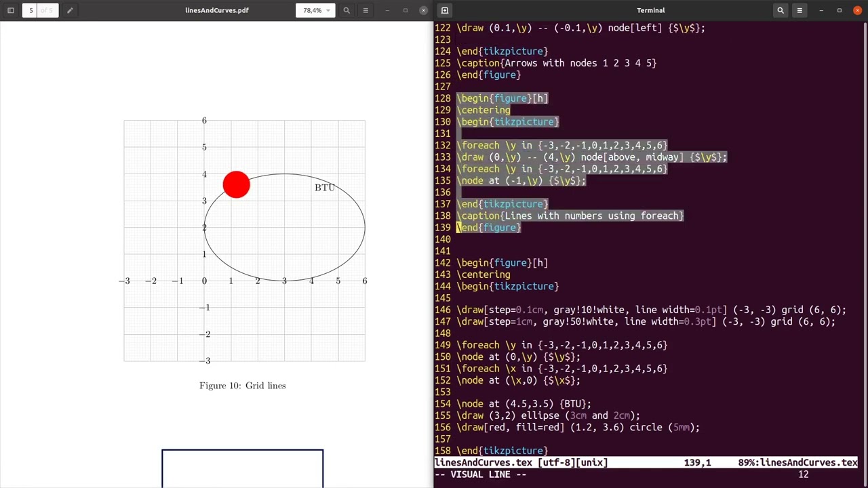This screenshot has width=868, height=488.
Task: Click \end{tikzpicture} on line 158
Action: (502, 451)
